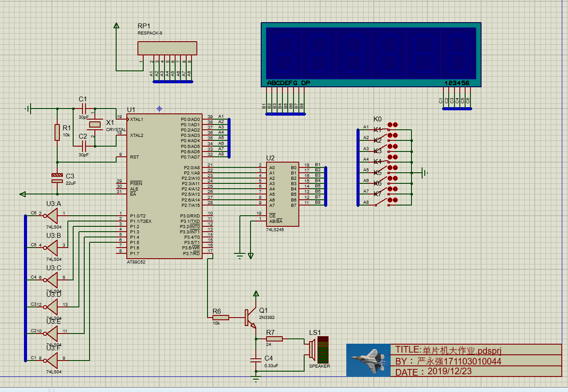The image size is (568, 392).
Task: Select ground symbol left of capacitor C1
Action: click(x=28, y=108)
